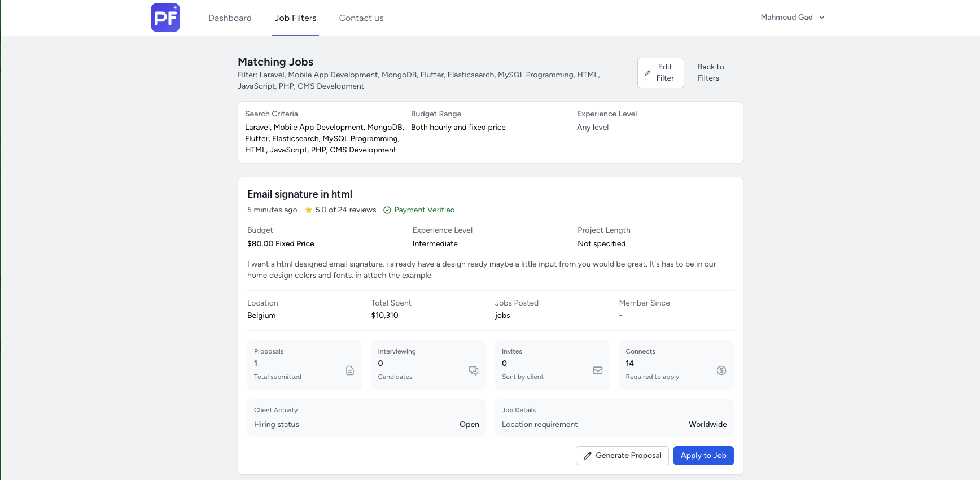
Task: Click the PF logo icon
Action: click(x=165, y=18)
